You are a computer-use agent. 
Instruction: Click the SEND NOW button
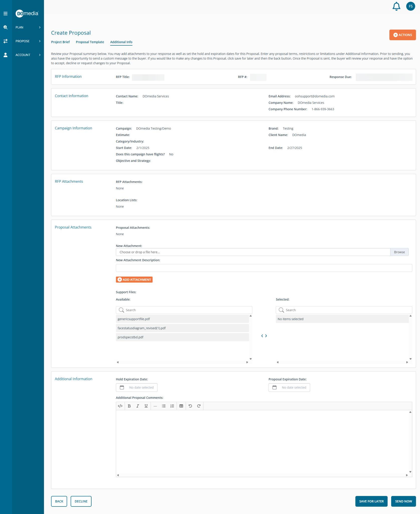[x=403, y=501]
